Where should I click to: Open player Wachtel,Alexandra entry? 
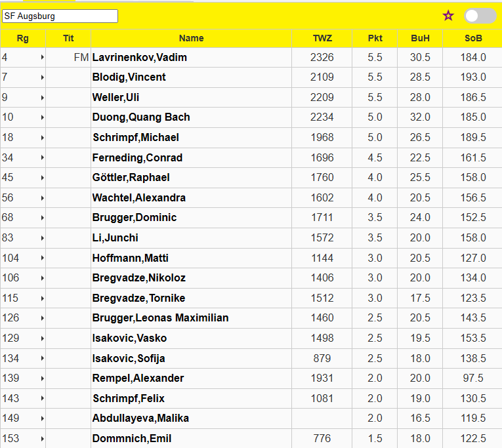(x=139, y=198)
